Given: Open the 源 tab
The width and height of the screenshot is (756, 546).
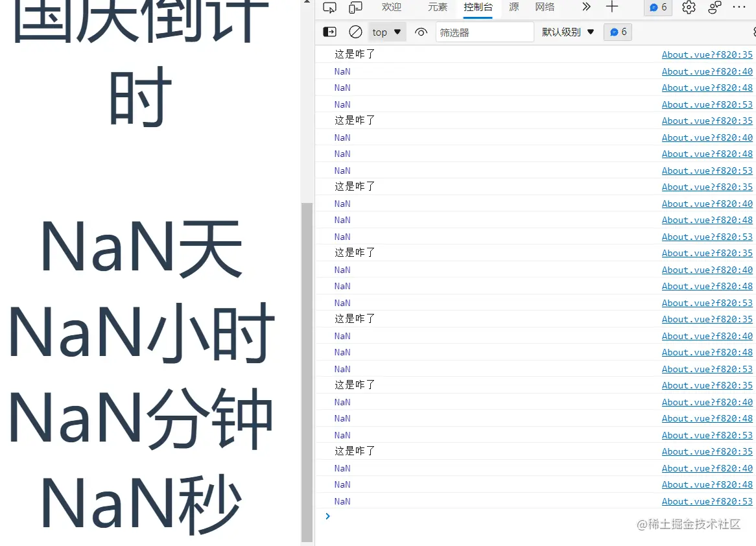Looking at the screenshot, I should click(514, 7).
